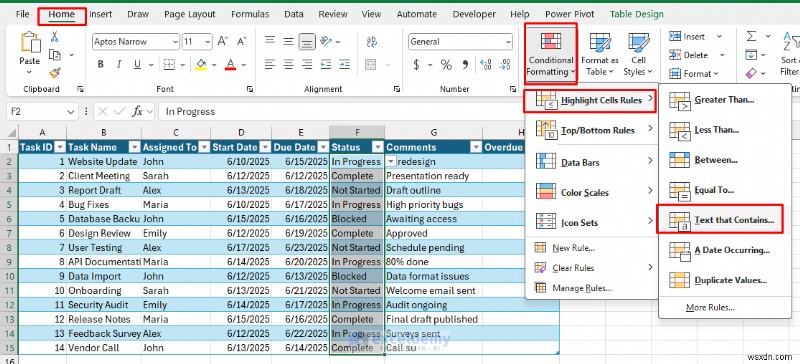Open the font name dropdown Aptos Narrow
Screen dimensions: 800x364
click(x=176, y=42)
